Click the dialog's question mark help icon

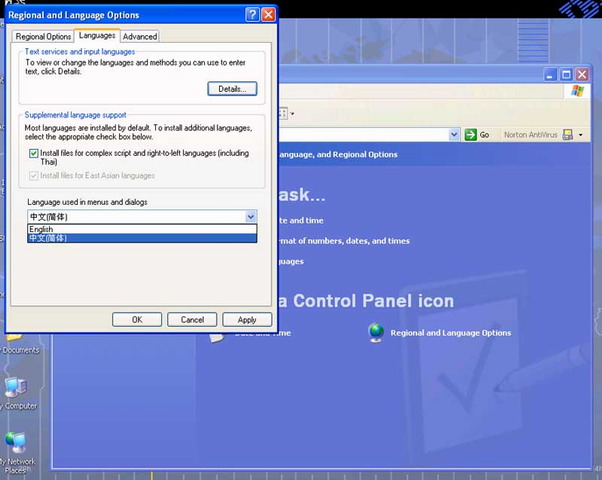pos(251,15)
